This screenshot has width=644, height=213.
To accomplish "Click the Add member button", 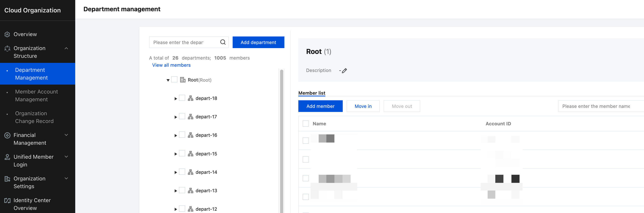I will click(320, 106).
